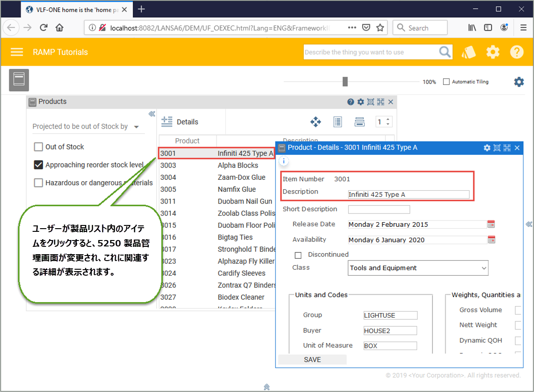This screenshot has width=534, height=392.
Task: Click the zoom slider handle
Action: click(345, 82)
